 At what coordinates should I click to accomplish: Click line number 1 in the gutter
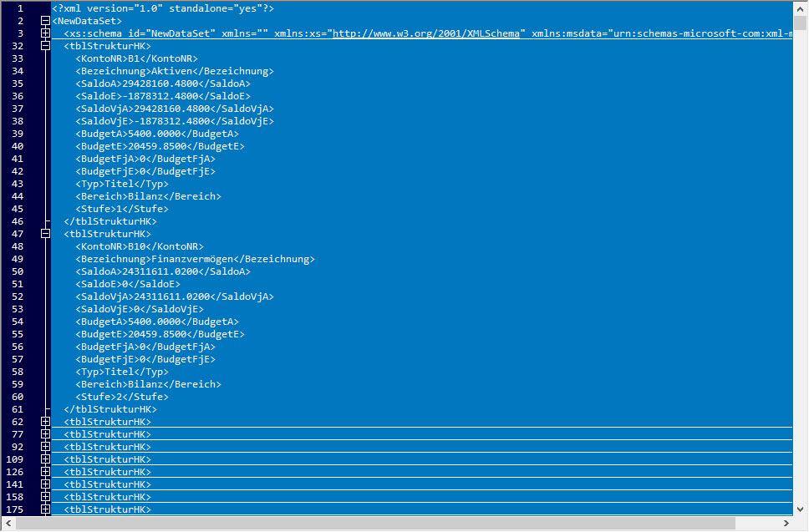pos(20,8)
